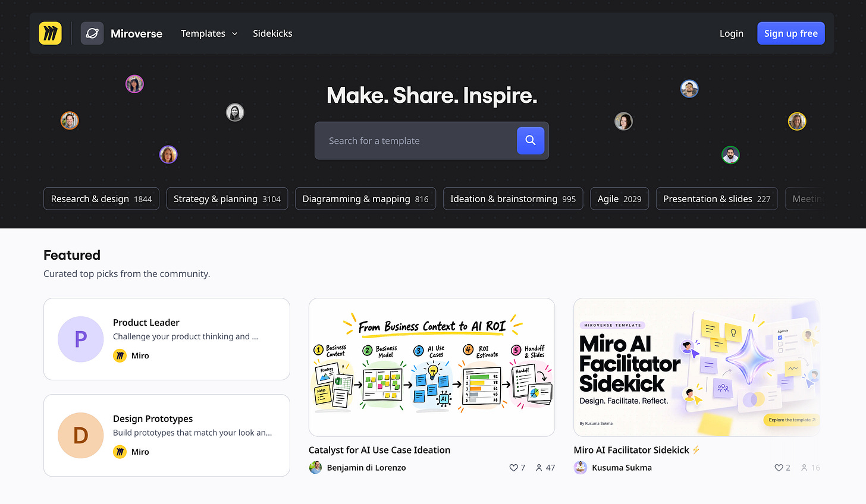
Task: Open the Miro AI Facilitator Sidekick thumbnail
Action: pos(697,367)
